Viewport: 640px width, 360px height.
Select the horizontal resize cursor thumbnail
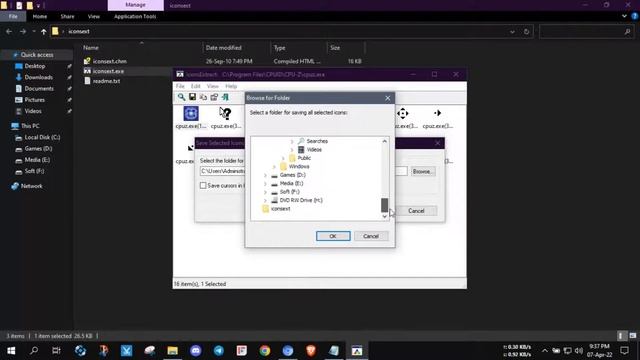coord(438,113)
